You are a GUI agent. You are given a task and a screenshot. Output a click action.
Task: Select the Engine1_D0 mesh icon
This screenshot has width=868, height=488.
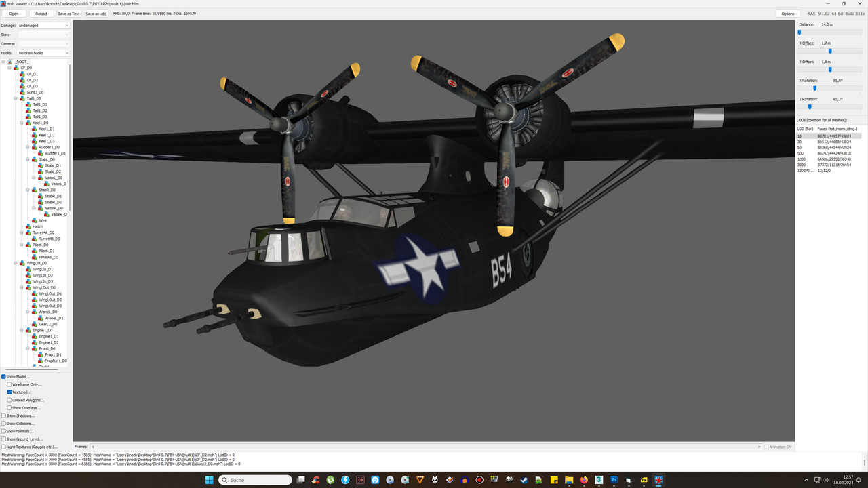click(x=28, y=330)
